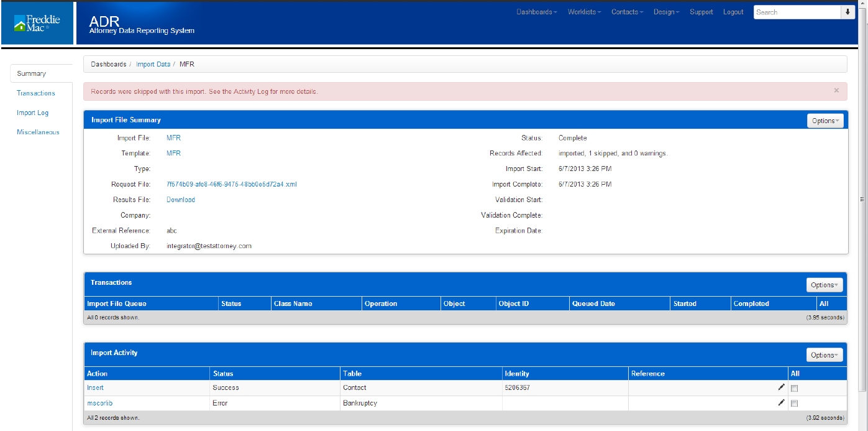Click uploader integrator@testattorney.com
The width and height of the screenshot is (868, 431).
pos(209,246)
